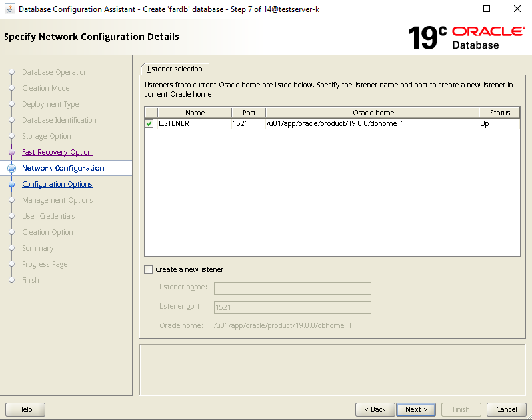Click the Fast Recovery Option step bullet
Screen dimensions: 532x420
(x=11, y=152)
